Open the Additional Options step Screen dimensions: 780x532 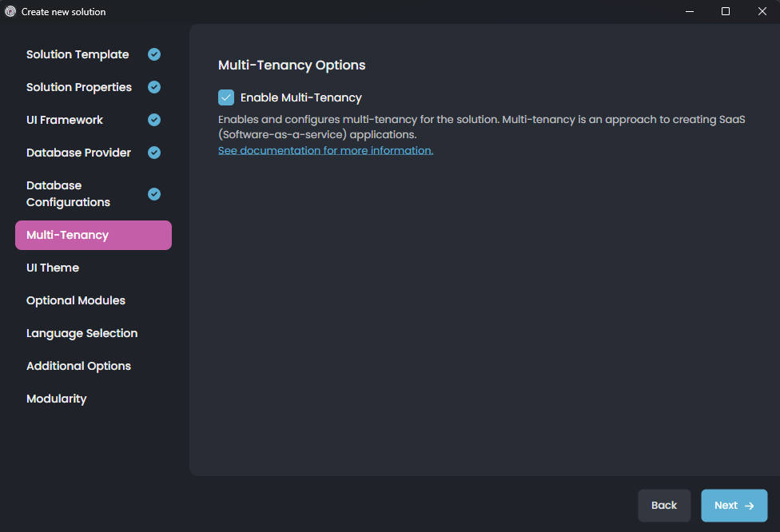pyautogui.click(x=78, y=366)
